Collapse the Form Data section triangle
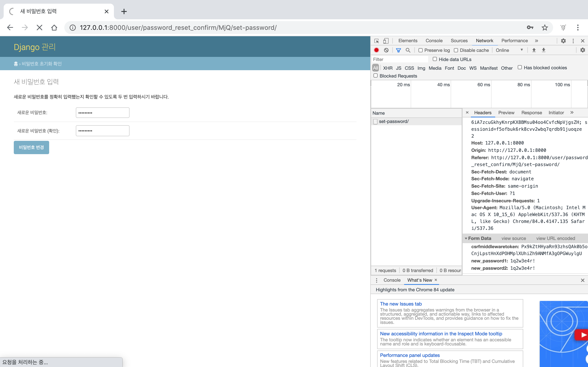 coord(466,238)
